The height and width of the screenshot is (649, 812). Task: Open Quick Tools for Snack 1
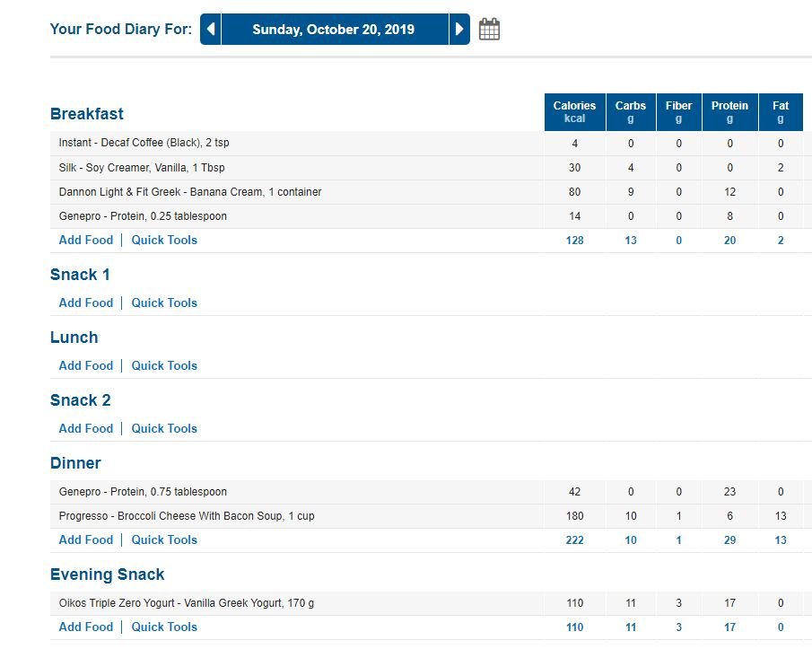[x=164, y=303]
